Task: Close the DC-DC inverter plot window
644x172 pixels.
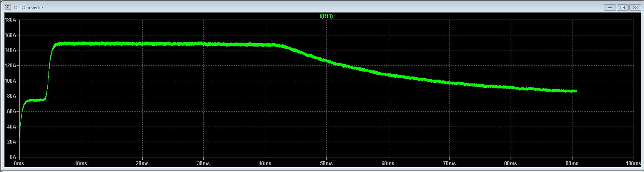Action: (636, 7)
